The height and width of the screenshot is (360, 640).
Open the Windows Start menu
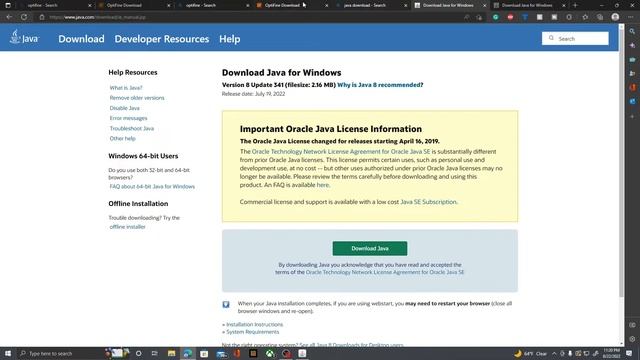[8, 353]
